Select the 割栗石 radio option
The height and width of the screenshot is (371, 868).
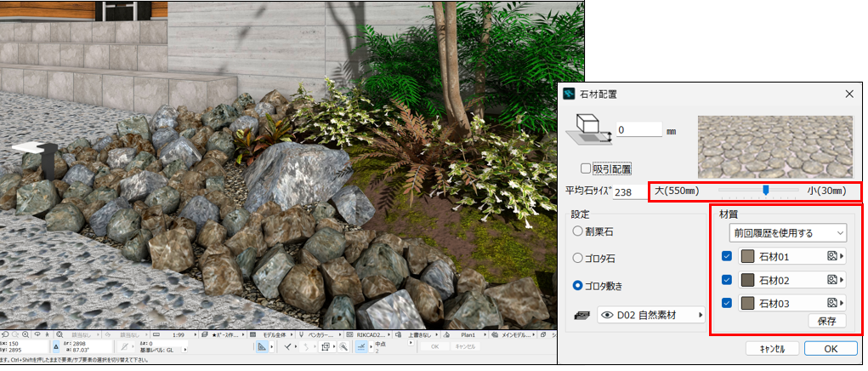(x=578, y=231)
